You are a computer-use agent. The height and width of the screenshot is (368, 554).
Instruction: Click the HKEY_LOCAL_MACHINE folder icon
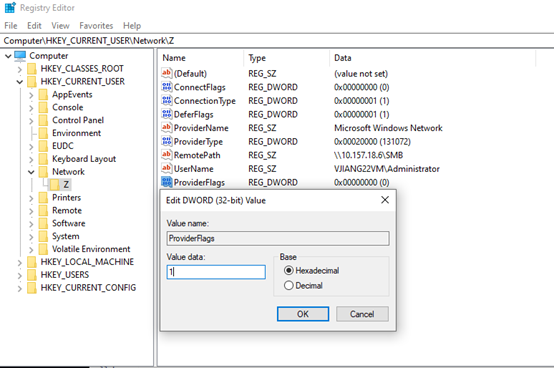click(x=32, y=262)
